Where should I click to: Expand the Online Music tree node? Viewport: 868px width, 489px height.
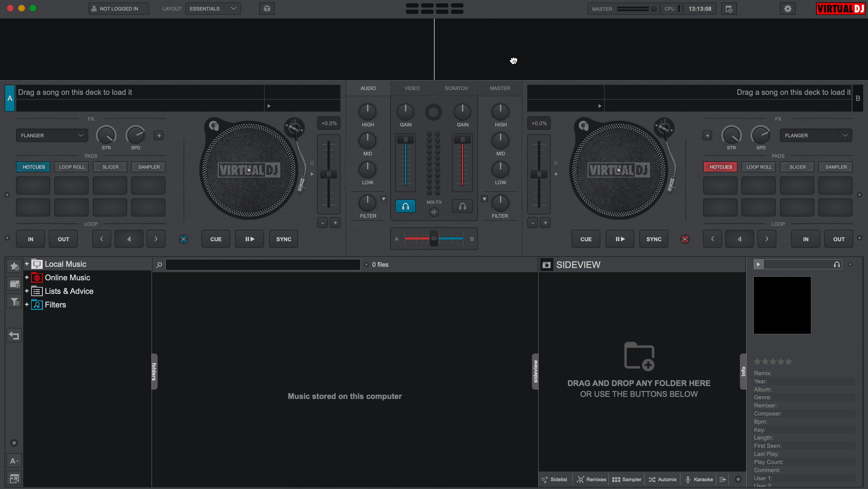point(27,277)
